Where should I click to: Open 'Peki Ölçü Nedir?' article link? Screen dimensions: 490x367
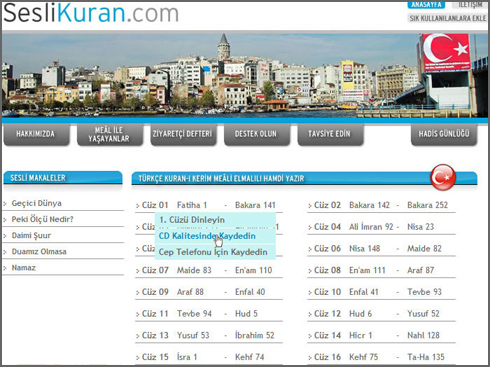(x=42, y=219)
